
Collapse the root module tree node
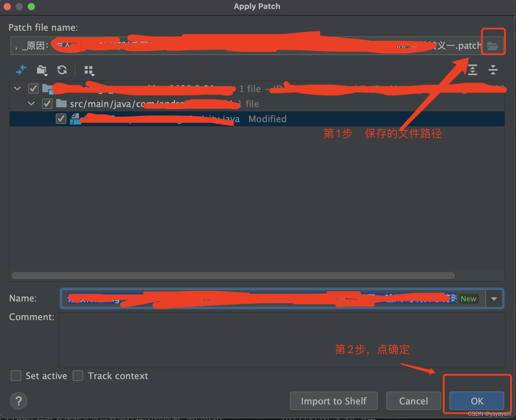[17, 88]
